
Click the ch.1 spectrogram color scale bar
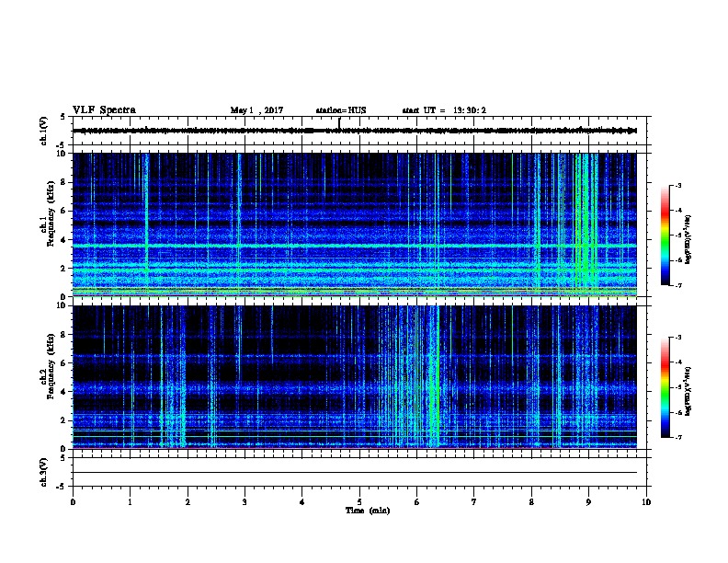coord(665,236)
